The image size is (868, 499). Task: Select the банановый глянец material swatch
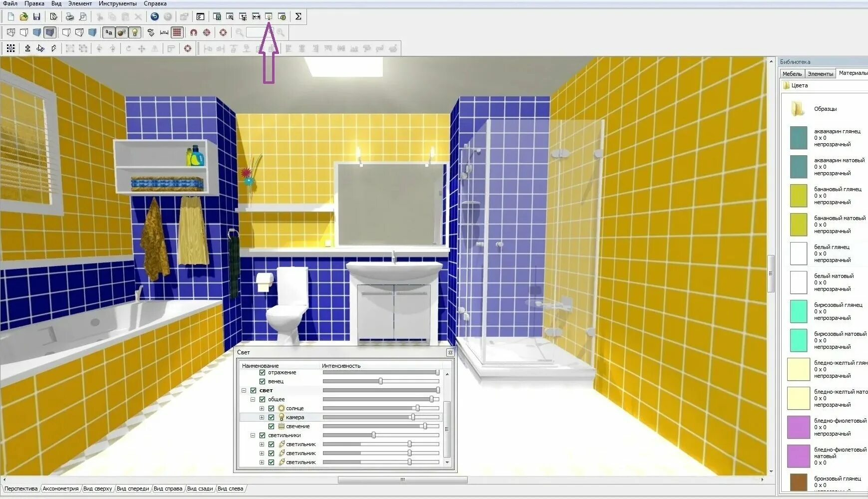[798, 196]
